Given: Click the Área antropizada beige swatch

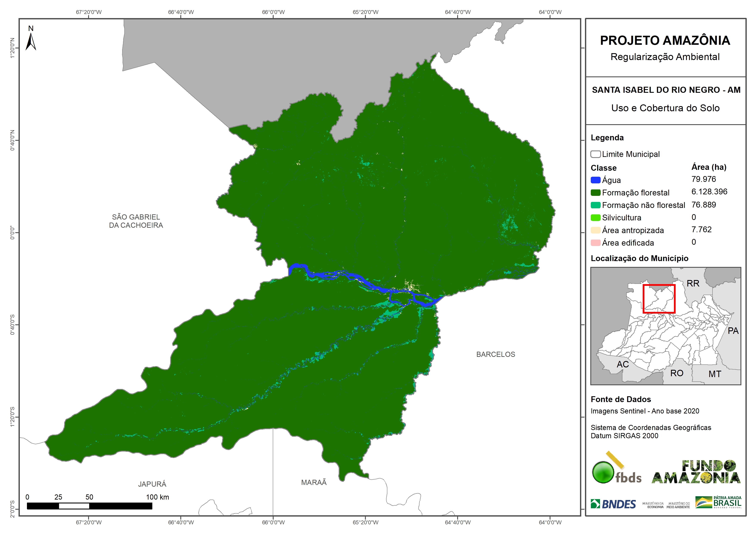Looking at the screenshot, I should tap(595, 230).
